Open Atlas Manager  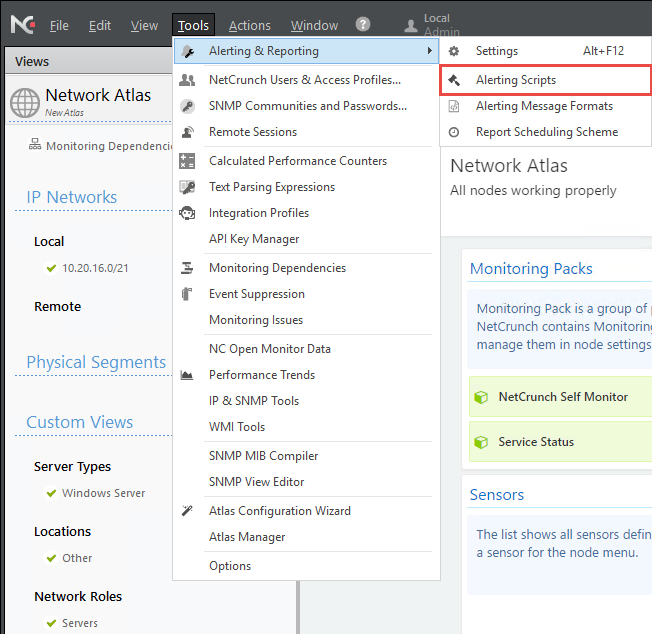tap(306, 537)
